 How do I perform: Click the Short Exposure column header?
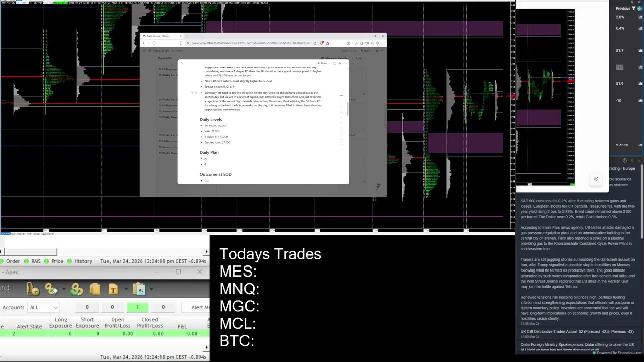point(87,322)
